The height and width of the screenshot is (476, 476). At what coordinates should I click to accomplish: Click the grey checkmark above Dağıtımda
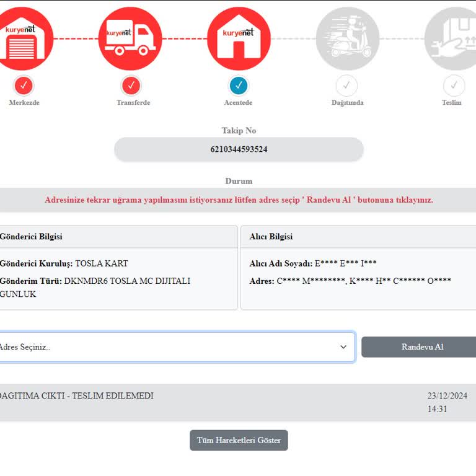pyautogui.click(x=346, y=86)
